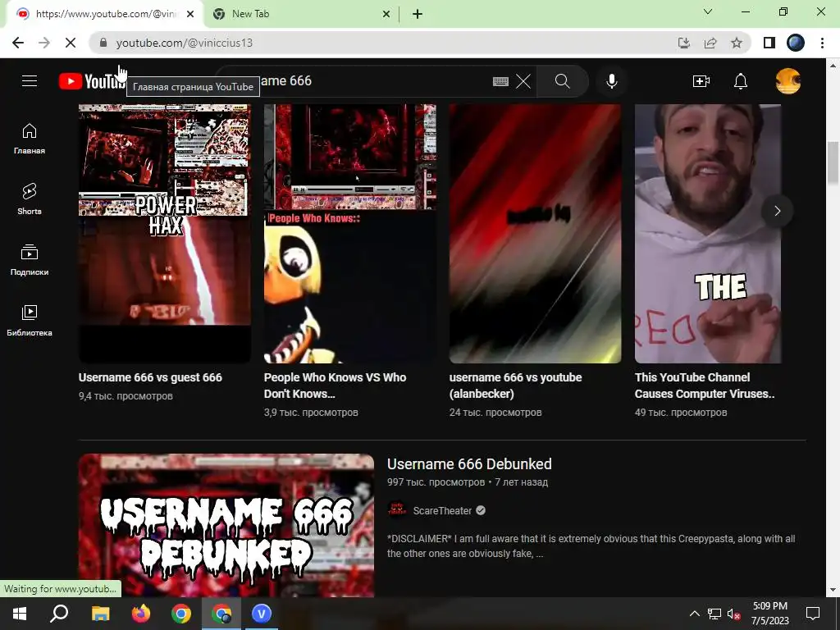Show next Shorts with the right arrow

point(778,211)
